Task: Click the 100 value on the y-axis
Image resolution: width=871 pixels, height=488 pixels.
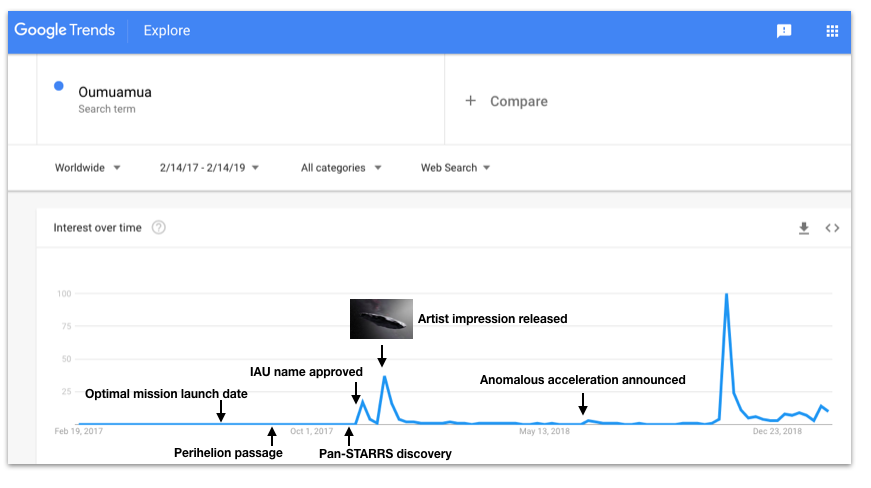Action: (x=64, y=294)
